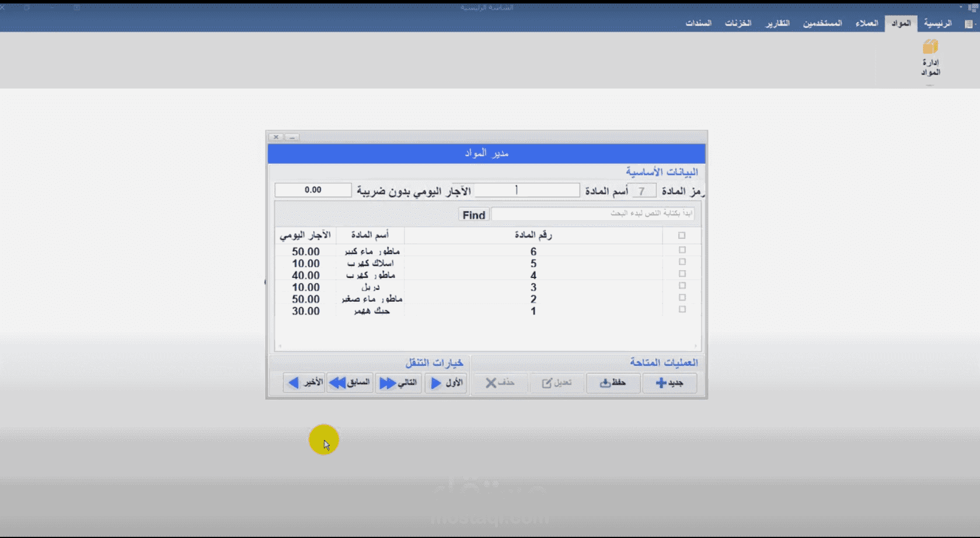Select the item name in row 2
The image size is (980, 538).
(372, 299)
